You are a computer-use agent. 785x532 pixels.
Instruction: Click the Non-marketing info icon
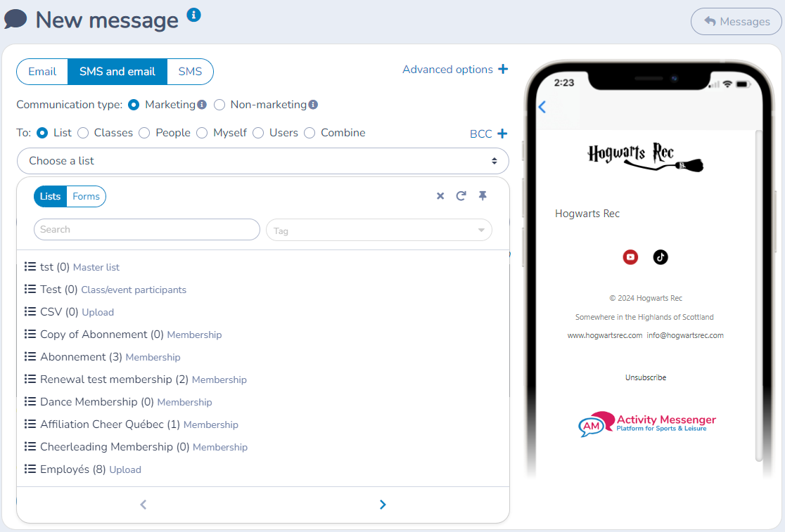pyautogui.click(x=313, y=105)
